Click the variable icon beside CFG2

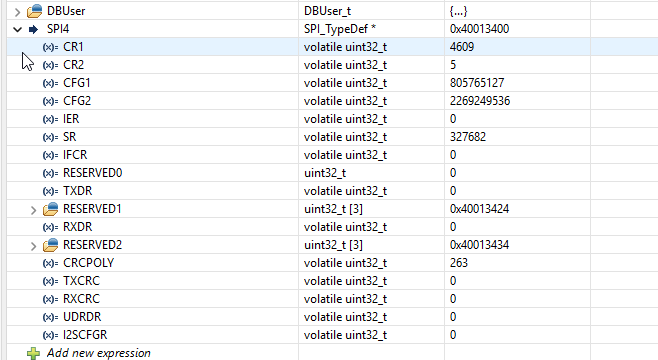[x=50, y=102]
